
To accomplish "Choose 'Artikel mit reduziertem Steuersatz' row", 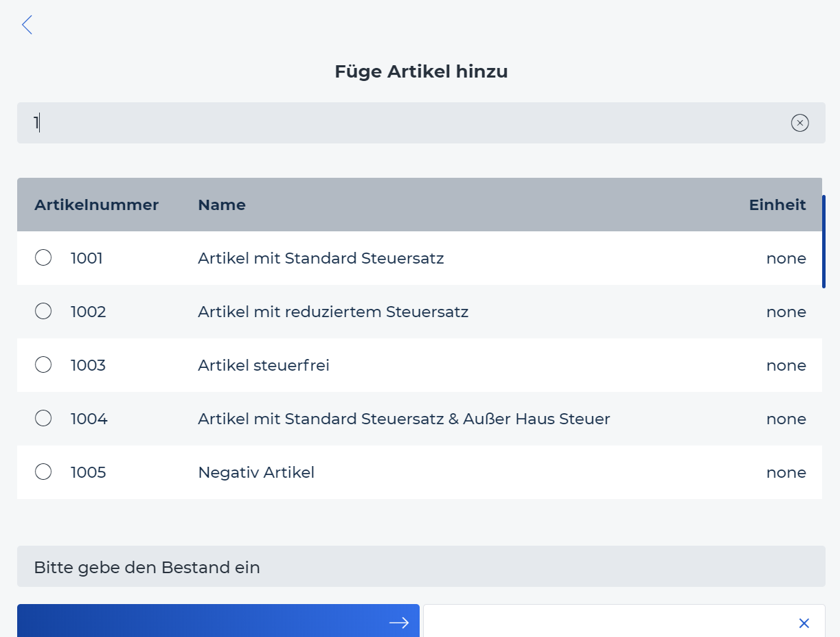I will 420,312.
